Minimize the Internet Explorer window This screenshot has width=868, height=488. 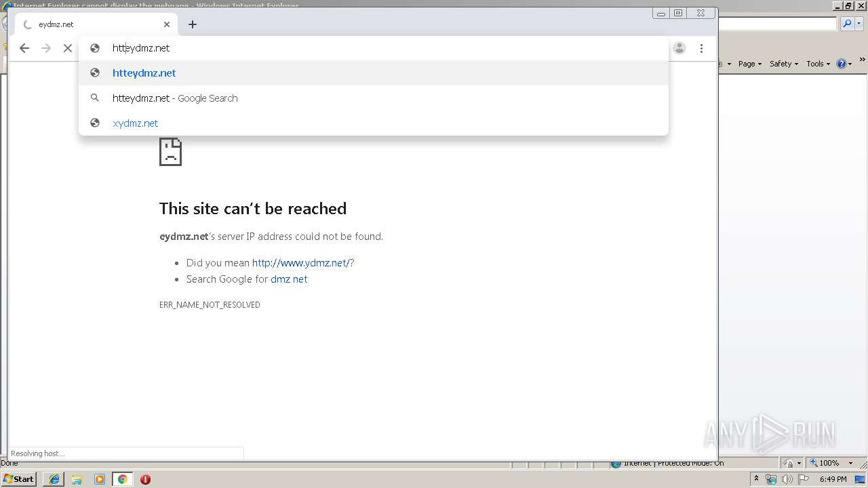[838, 5]
